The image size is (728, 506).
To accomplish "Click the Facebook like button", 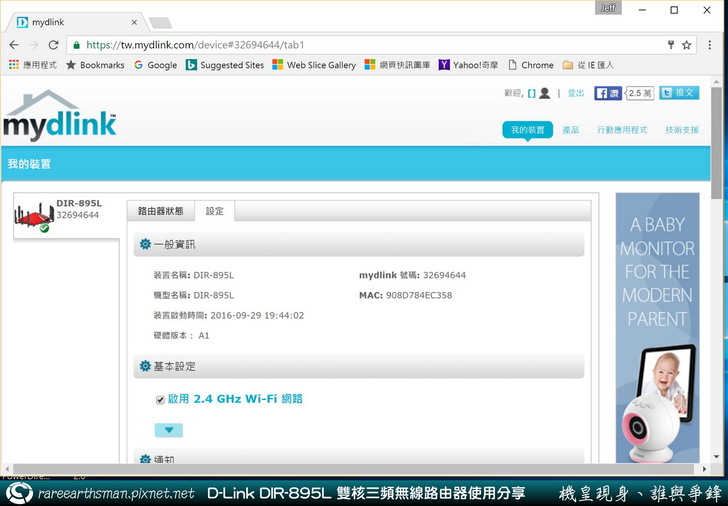I will 608,93.
